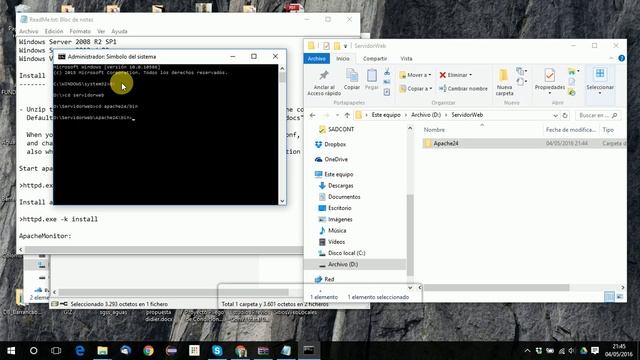This screenshot has width=640, height=360.
Task: Open Notepad Formato menu
Action: click(80, 31)
